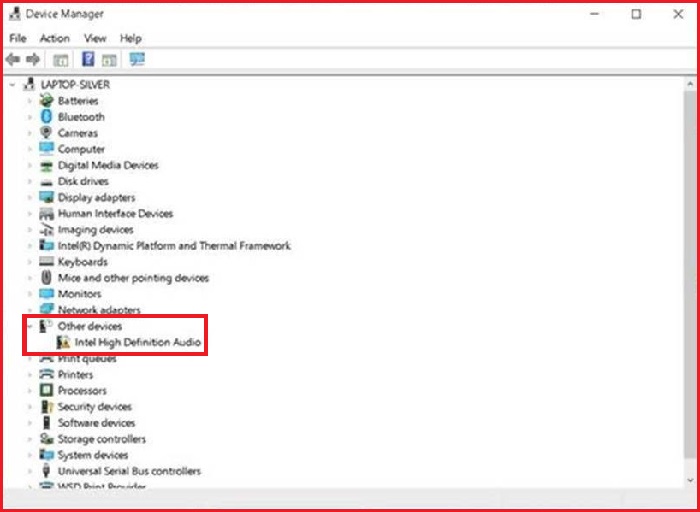Expand the Display adapters arrow
The image size is (700, 512).
pyautogui.click(x=30, y=197)
